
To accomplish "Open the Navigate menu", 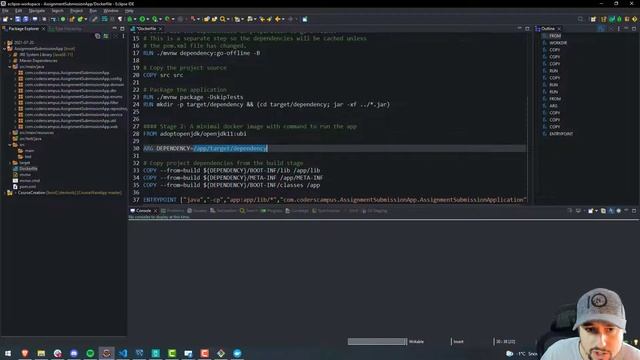I will point(37,11).
